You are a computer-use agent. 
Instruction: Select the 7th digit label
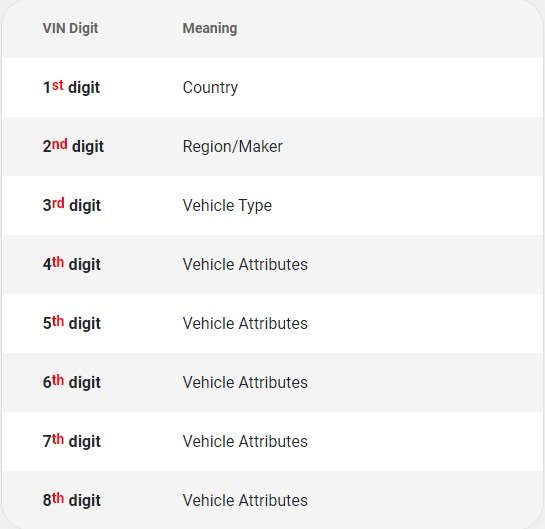click(x=72, y=441)
